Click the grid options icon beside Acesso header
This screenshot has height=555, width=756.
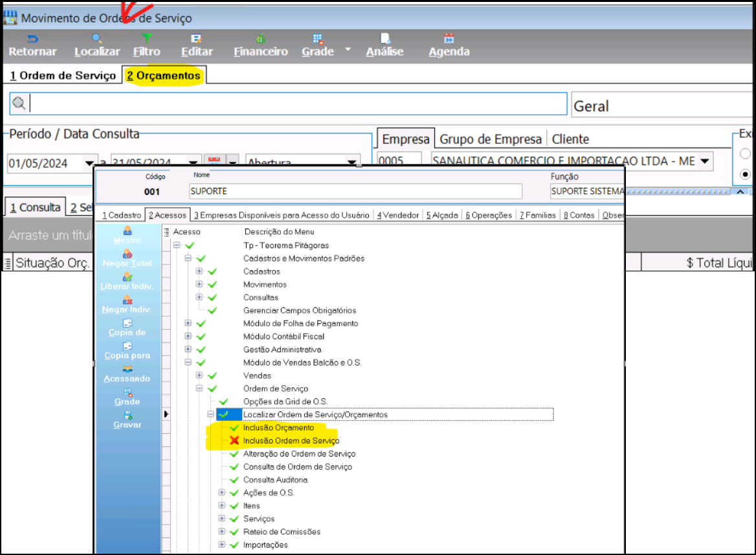(167, 232)
